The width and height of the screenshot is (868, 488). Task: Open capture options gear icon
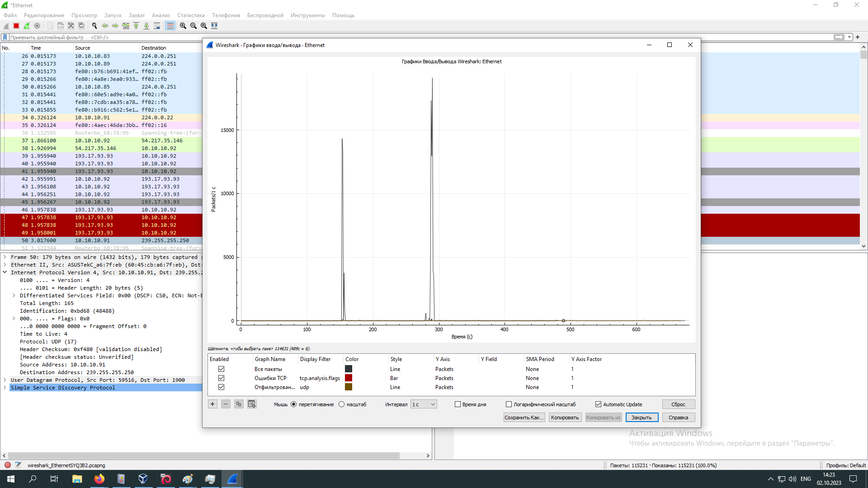[x=37, y=26]
